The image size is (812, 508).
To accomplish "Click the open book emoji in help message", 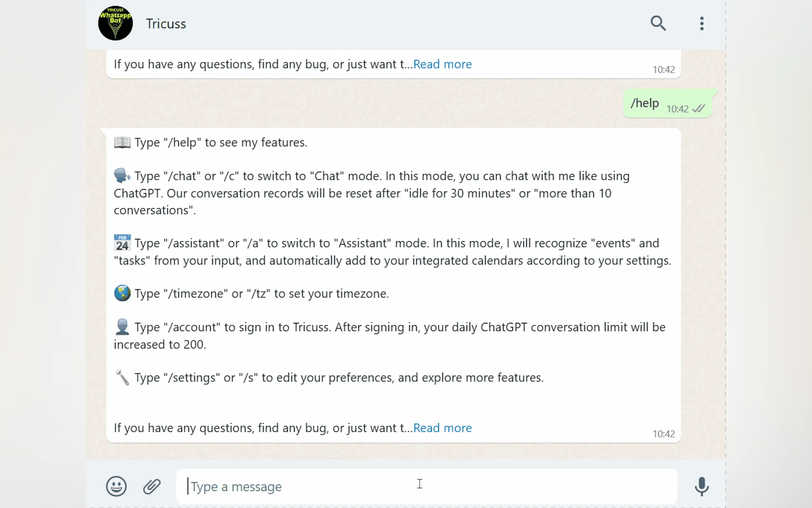I will point(122,142).
